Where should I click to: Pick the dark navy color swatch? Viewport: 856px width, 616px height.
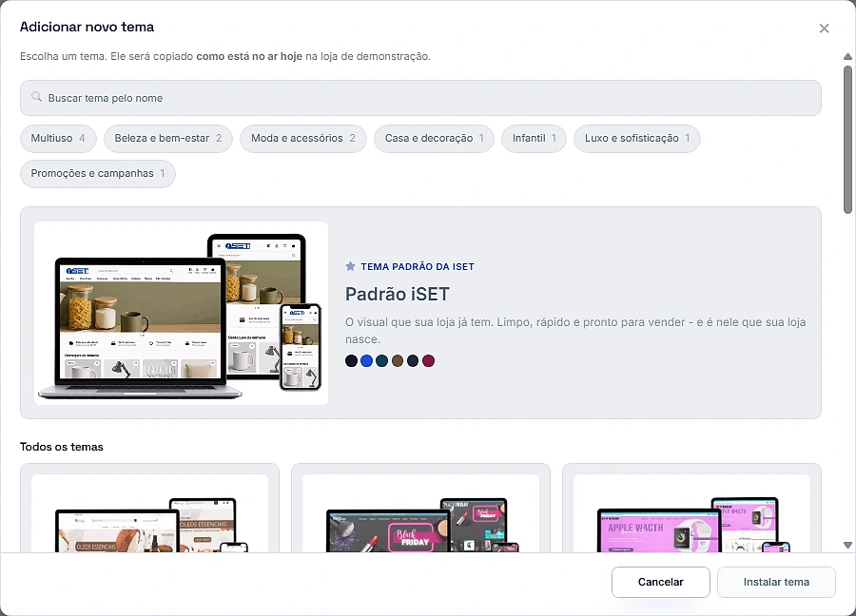(413, 360)
